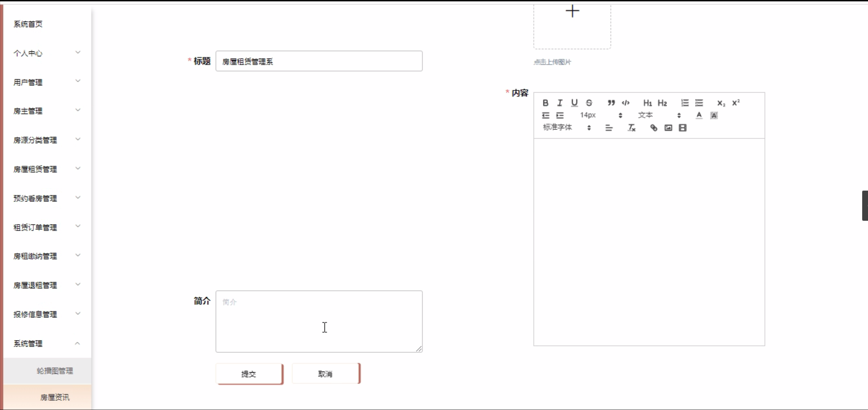This screenshot has width=868, height=410.
Task: Click the insert image icon in editor
Action: click(668, 128)
